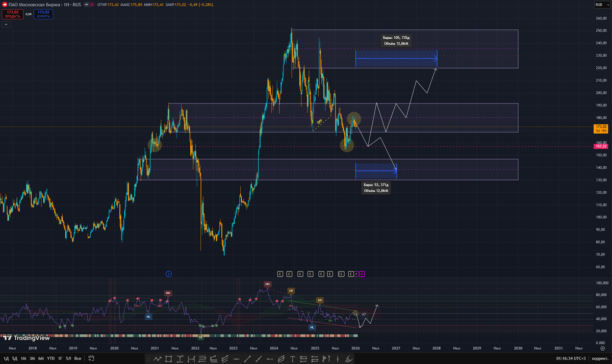Viewport: 612px width, 364px height.
Task: Switch to 1М time range
Action: click(23, 358)
